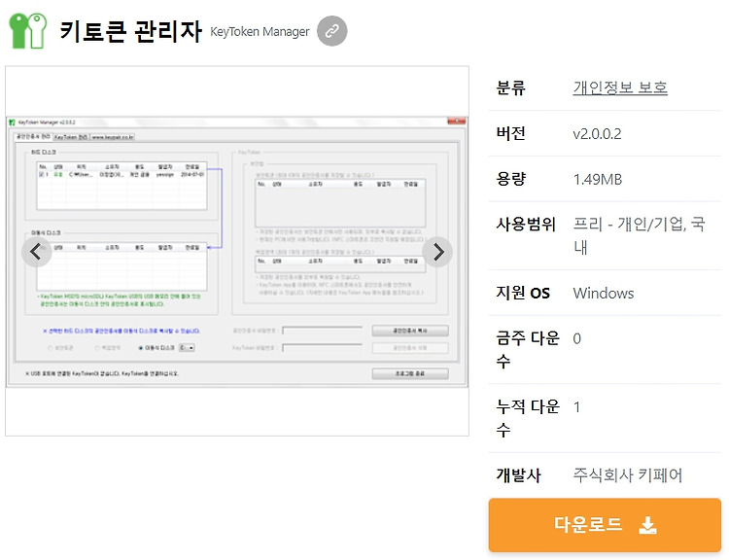The height and width of the screenshot is (560, 729).
Task: Click the Windows supported OS value
Action: coord(603,294)
